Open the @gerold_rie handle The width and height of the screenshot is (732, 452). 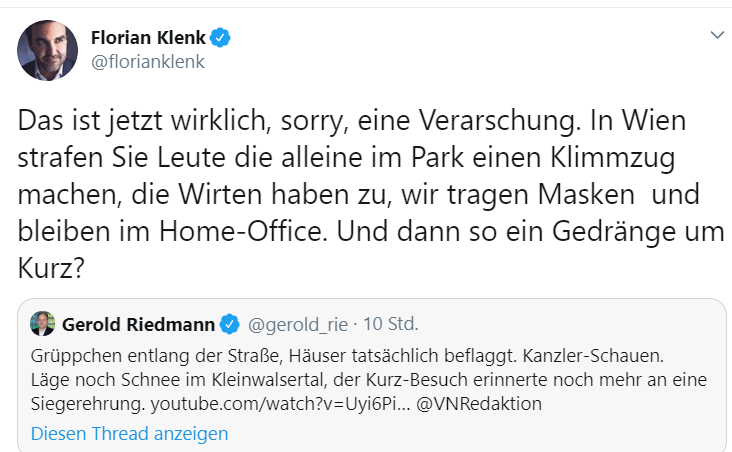point(298,325)
